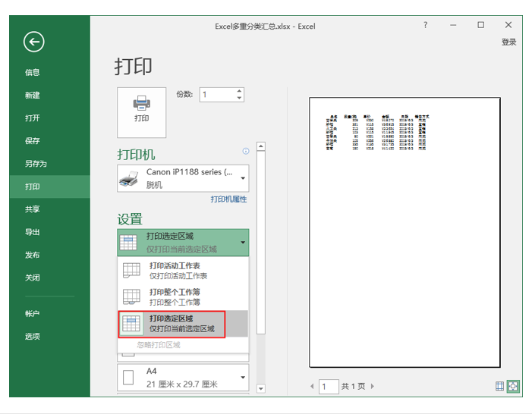Click the settings vertical scrollbar thumb
532x414 pixels.
click(260, 243)
